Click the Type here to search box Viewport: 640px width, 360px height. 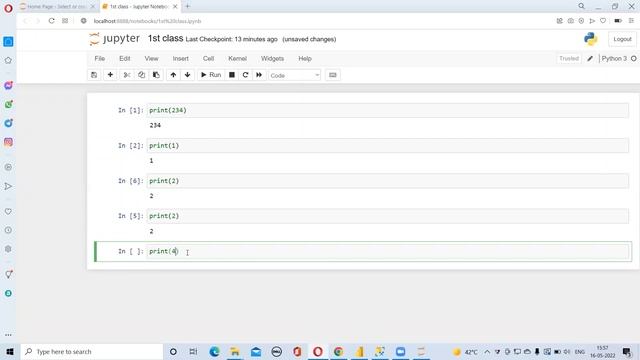[92, 351]
